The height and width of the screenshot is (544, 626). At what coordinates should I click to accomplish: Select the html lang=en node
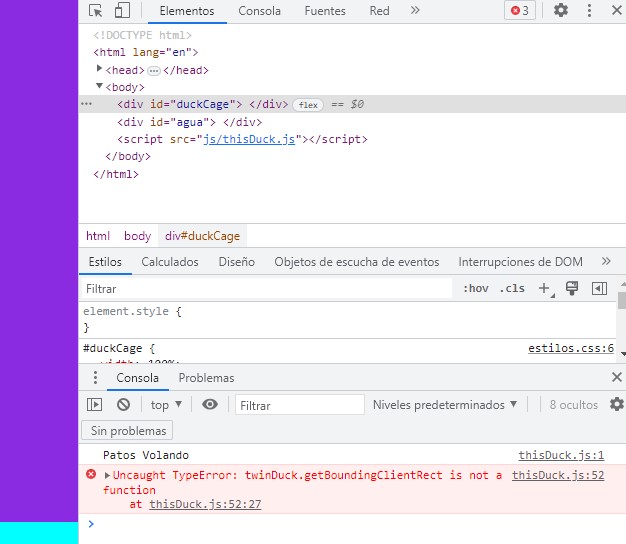(x=146, y=52)
